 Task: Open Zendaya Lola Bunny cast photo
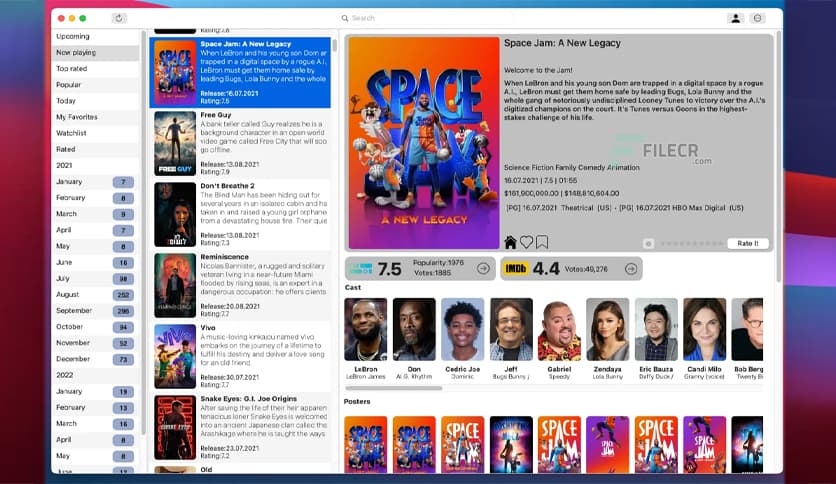[608, 329]
